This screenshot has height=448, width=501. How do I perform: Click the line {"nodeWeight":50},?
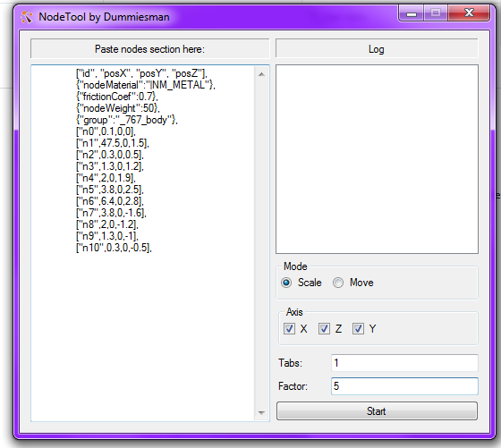click(118, 108)
